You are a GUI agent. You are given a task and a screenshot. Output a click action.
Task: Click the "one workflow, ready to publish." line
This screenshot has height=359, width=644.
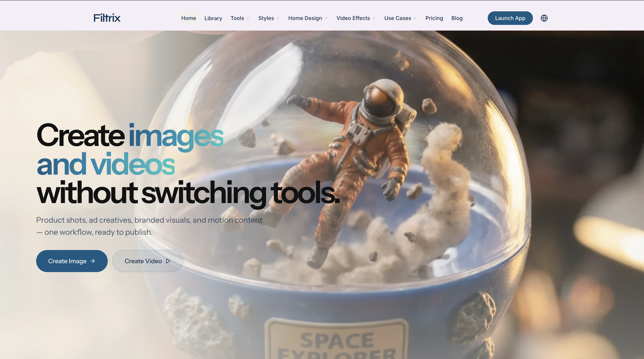click(x=98, y=232)
